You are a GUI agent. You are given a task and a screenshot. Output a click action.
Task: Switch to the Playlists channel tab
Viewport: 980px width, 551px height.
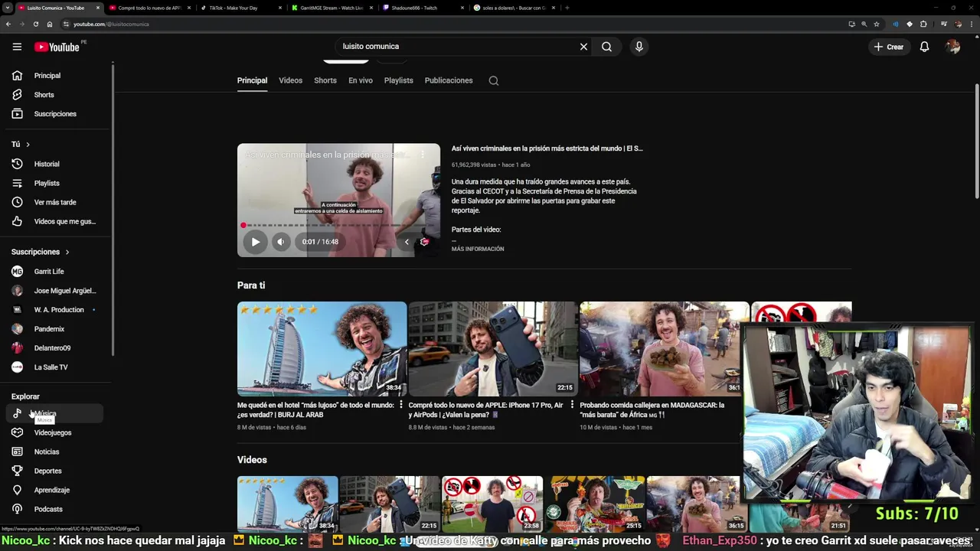coord(398,80)
